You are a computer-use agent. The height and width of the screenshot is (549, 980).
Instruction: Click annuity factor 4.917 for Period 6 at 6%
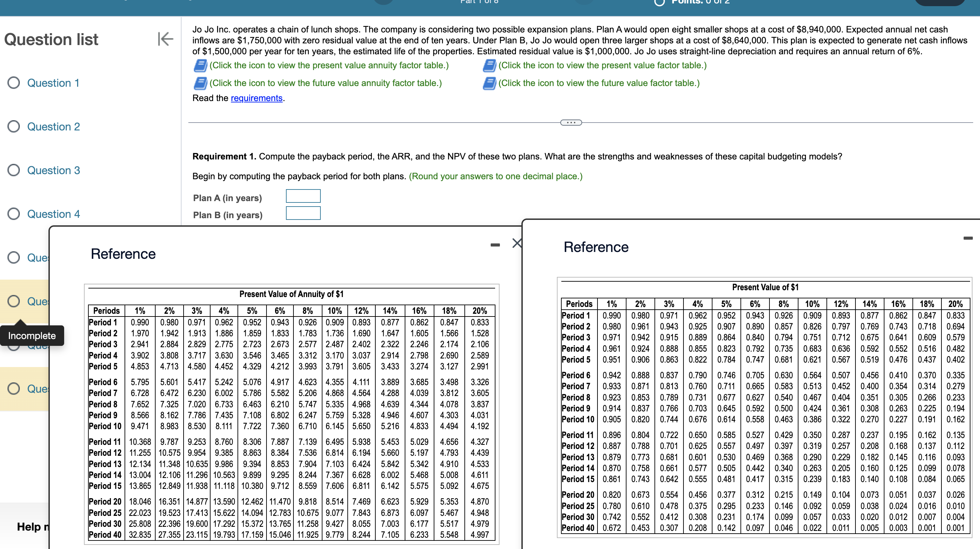(280, 382)
